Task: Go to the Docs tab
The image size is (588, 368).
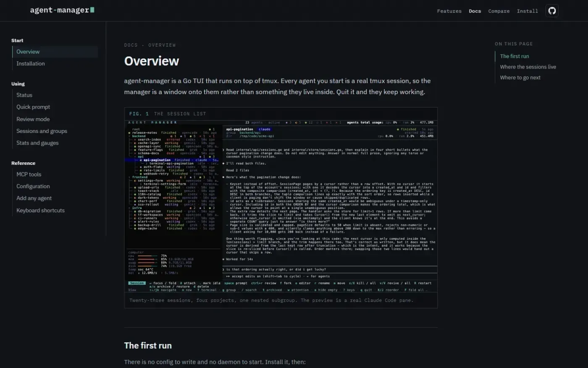Action: point(475,11)
